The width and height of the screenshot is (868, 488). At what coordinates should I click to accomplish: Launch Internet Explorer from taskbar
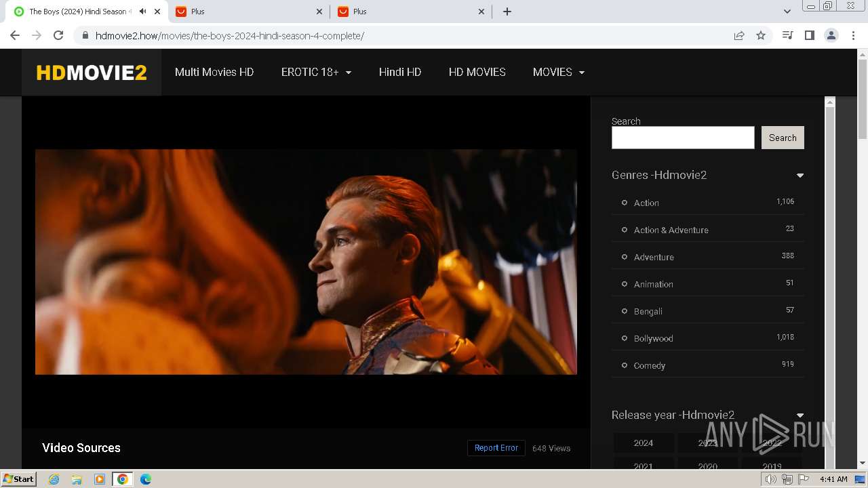[54, 479]
